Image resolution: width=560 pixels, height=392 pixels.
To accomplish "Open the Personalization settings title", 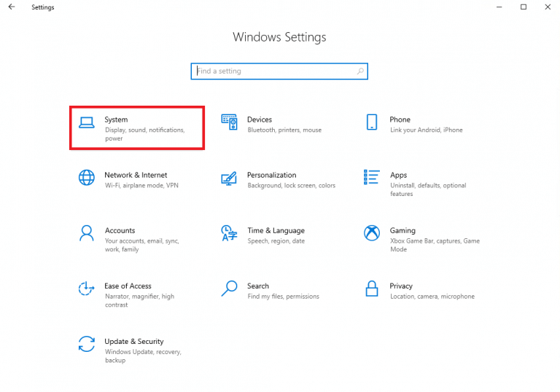I will [272, 175].
